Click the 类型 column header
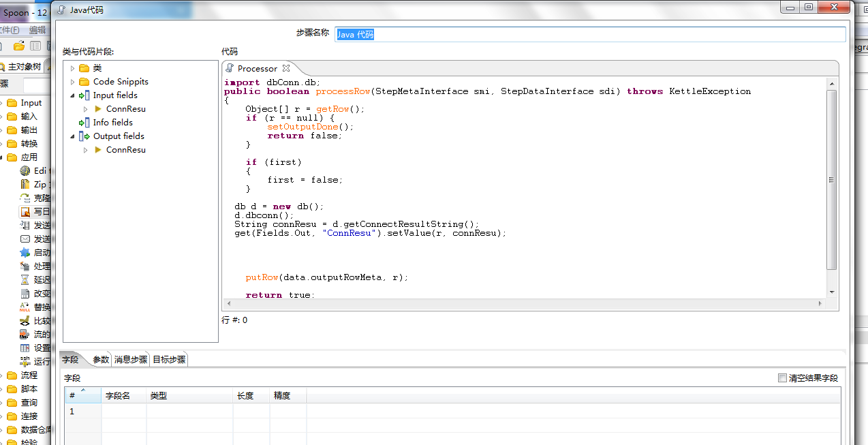 pyautogui.click(x=189, y=395)
